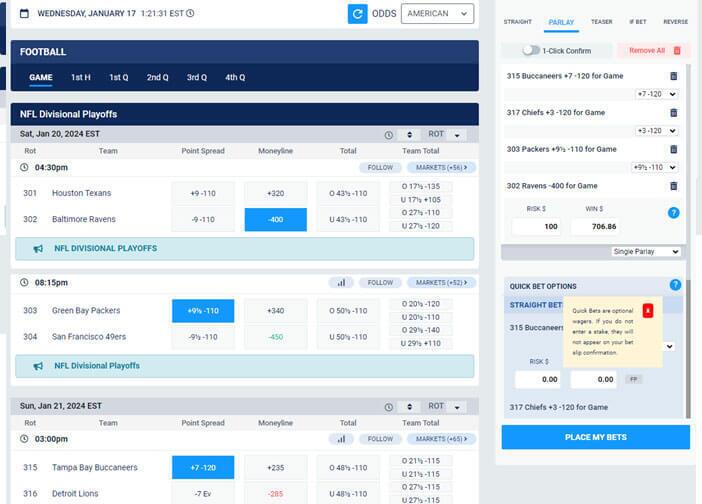702x504 pixels.
Task: Click the bet slip vertical scrollbar
Action: coord(688,349)
